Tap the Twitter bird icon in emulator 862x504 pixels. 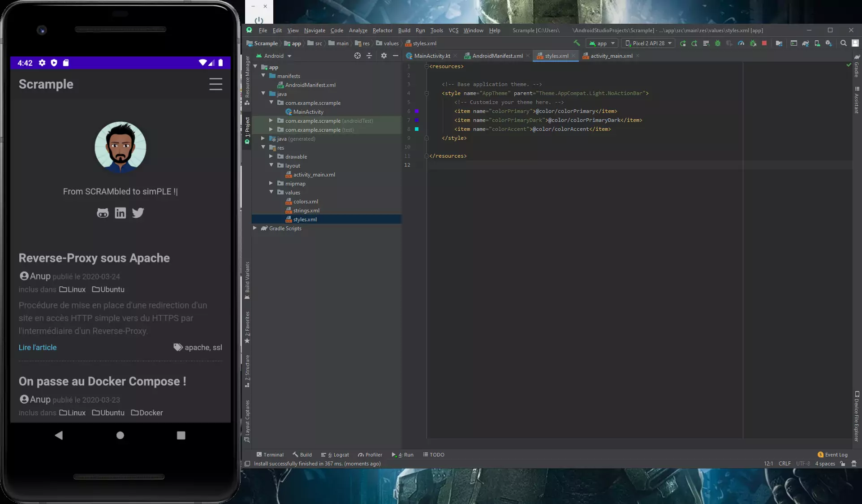tap(138, 213)
